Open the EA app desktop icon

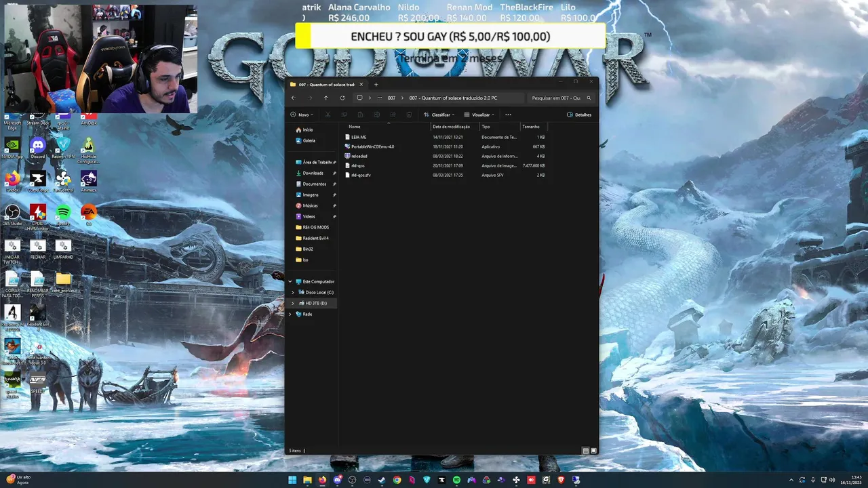[x=88, y=214]
